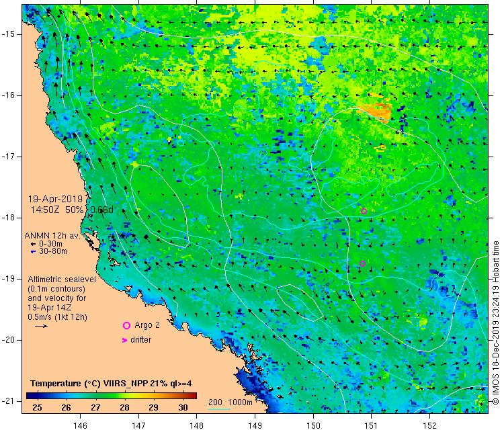Click the drifter legend text
The width and height of the screenshot is (504, 430).
point(141,340)
